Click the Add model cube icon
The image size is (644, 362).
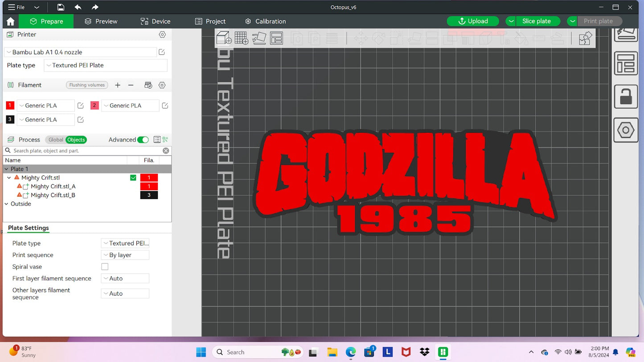click(x=224, y=38)
